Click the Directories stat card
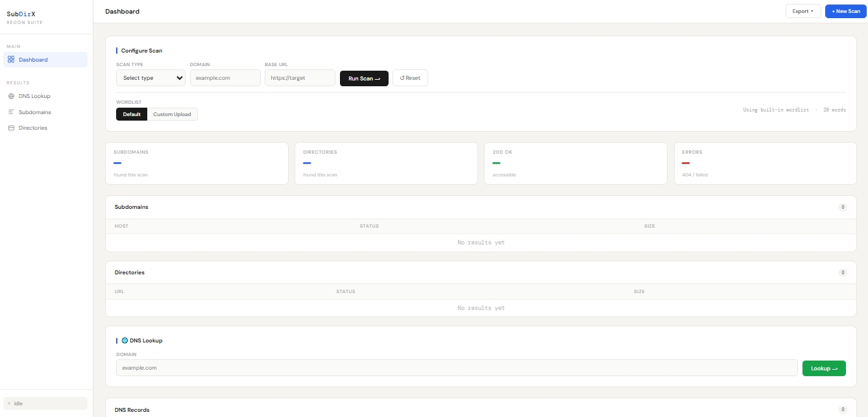Viewport: 868px width, 417px height. point(386,163)
